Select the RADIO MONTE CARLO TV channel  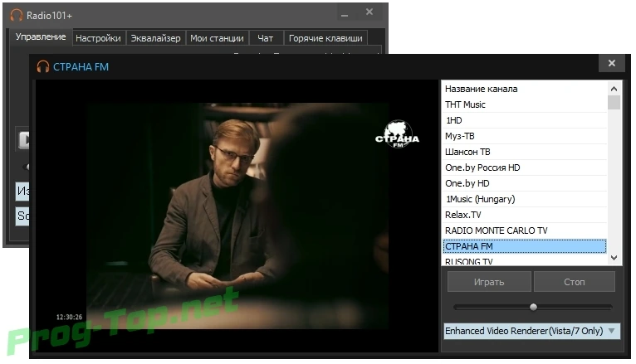[525, 231]
